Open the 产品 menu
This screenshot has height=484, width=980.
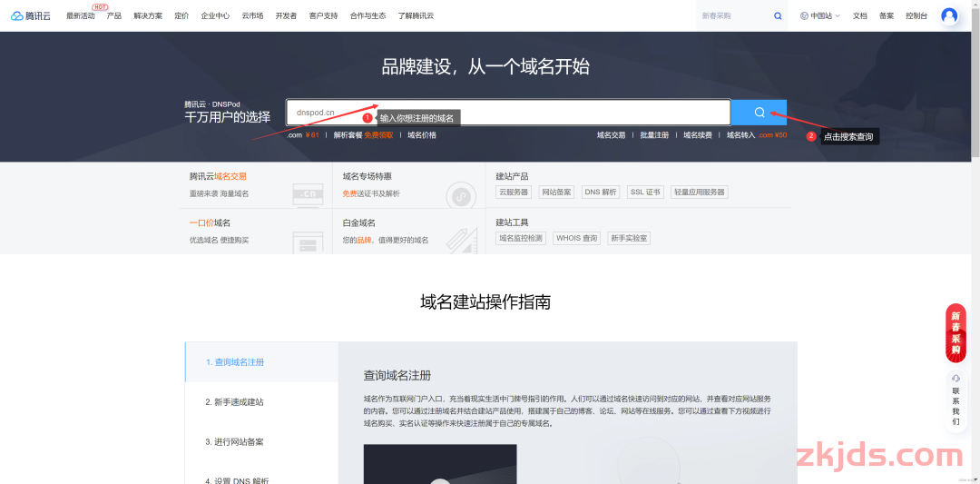[x=113, y=15]
